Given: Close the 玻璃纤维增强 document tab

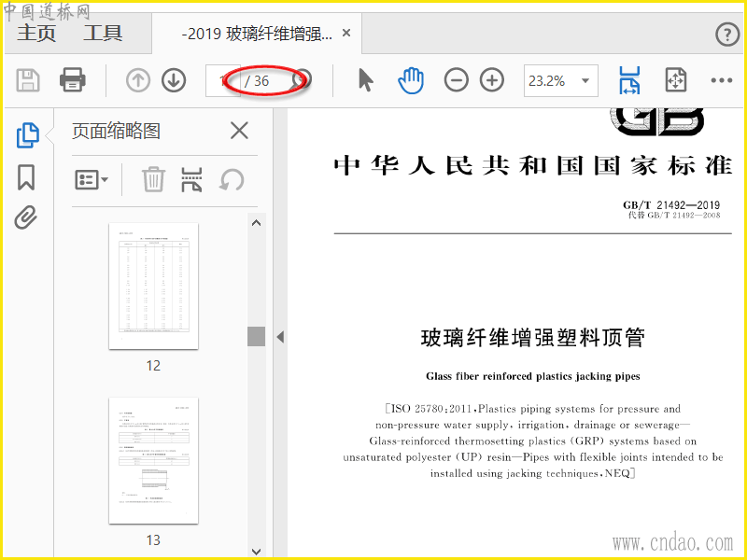Looking at the screenshot, I should (346, 34).
